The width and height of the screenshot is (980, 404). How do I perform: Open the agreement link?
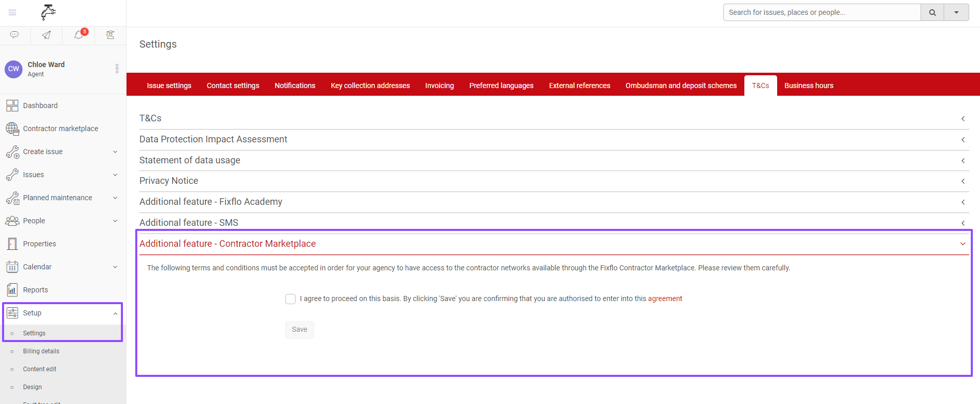coord(665,299)
